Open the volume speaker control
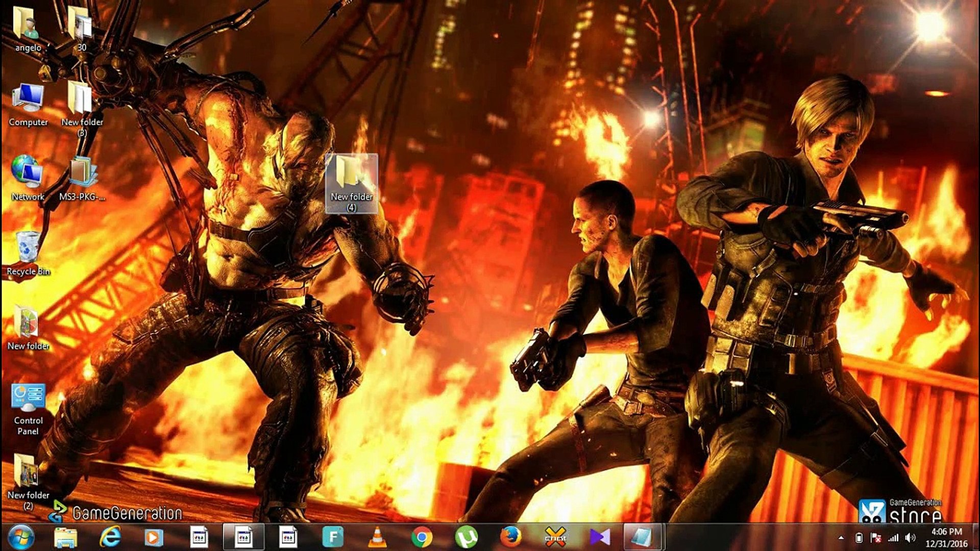The width and height of the screenshot is (980, 551). (x=910, y=538)
